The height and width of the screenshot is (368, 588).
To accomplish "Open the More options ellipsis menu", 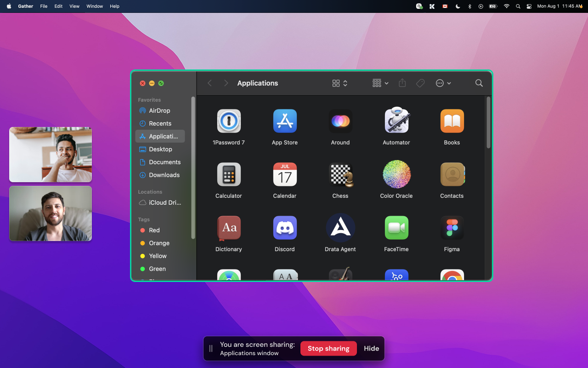I will tap(443, 83).
